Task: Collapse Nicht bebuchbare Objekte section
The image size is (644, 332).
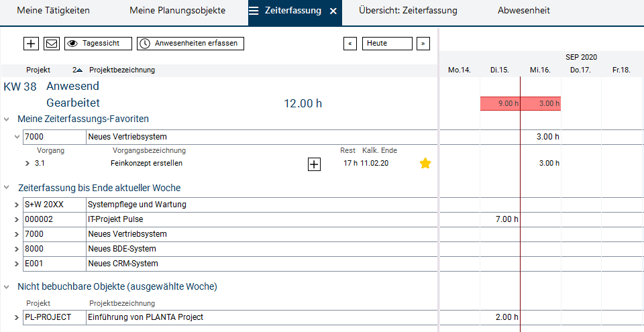Action: (x=7, y=286)
